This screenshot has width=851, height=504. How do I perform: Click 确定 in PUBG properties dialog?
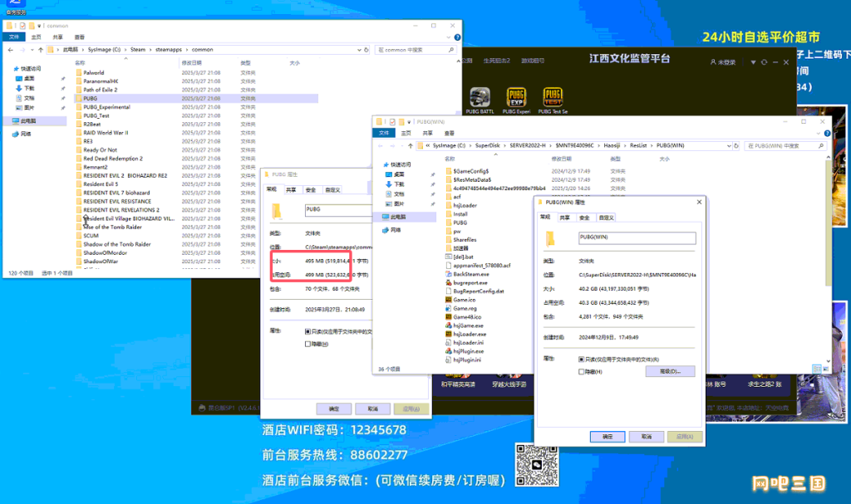click(334, 409)
